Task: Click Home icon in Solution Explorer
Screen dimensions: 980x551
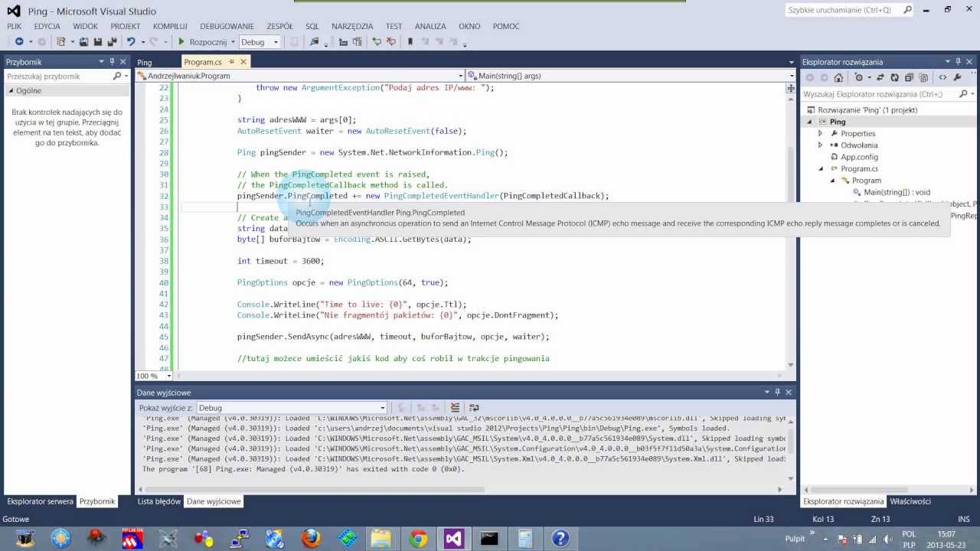Action: pos(839,77)
